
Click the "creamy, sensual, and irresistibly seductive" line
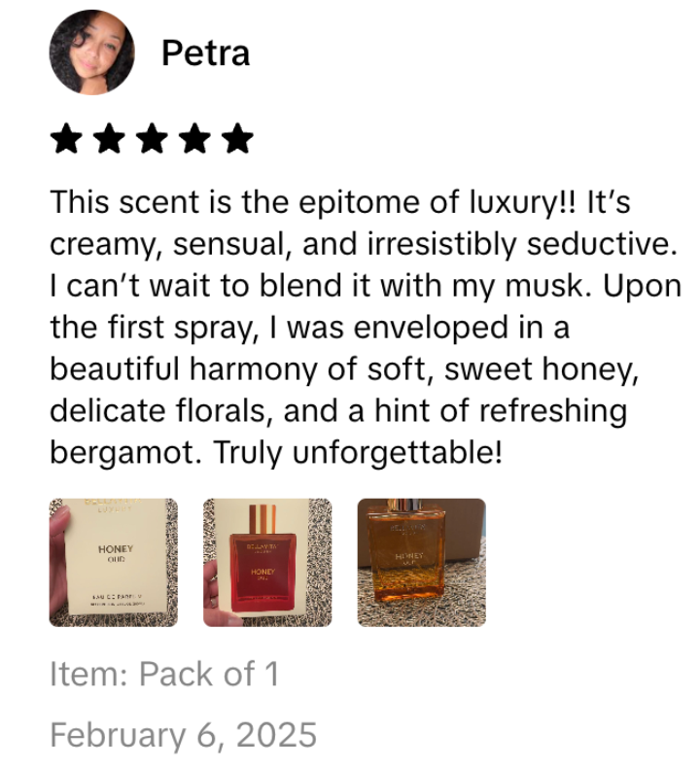tap(364, 244)
